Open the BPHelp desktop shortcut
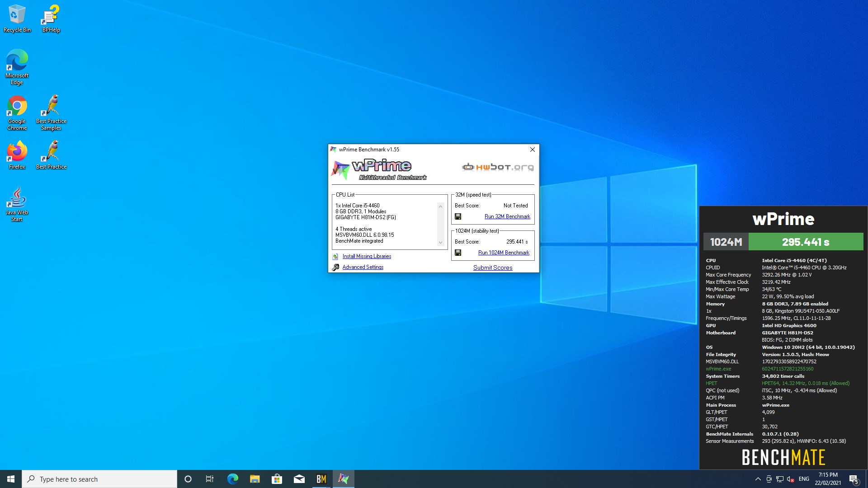Screen dimensions: 868x488 coord(51,19)
